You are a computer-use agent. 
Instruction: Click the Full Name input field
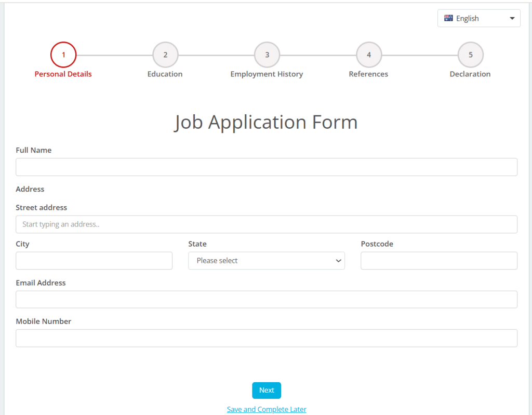[267, 167]
